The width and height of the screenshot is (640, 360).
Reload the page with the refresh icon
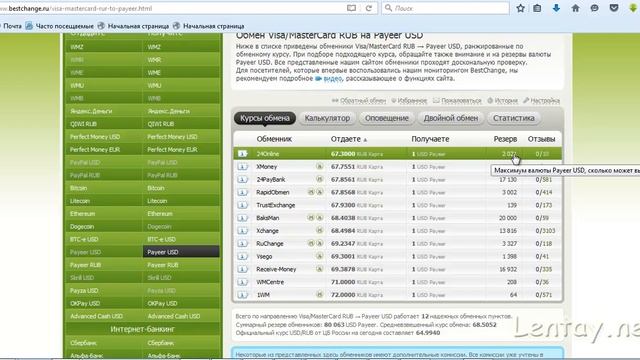369,8
